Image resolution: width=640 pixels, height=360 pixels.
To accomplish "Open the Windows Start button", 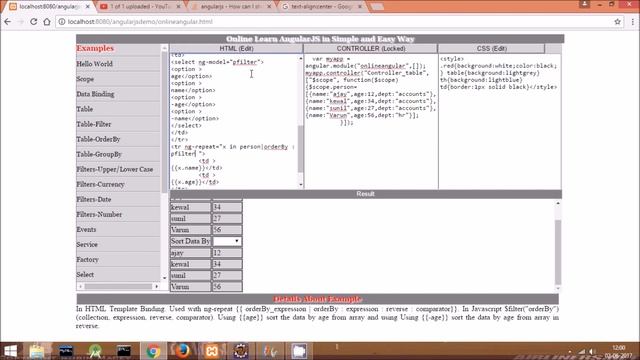I will point(10,351).
